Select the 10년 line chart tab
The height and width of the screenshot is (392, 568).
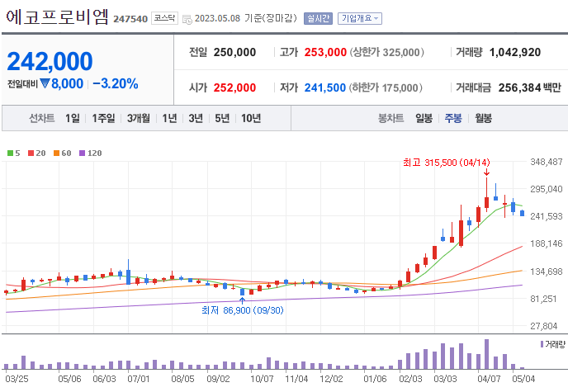pos(251,118)
